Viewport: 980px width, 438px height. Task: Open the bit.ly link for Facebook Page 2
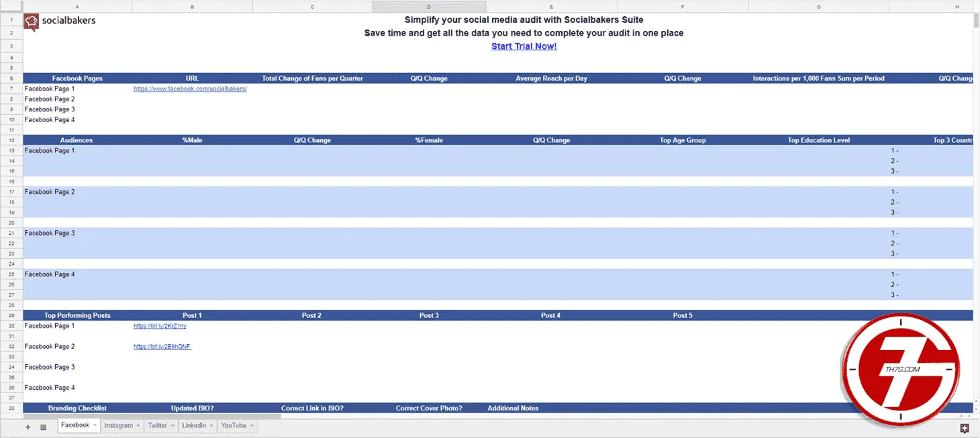(x=162, y=347)
